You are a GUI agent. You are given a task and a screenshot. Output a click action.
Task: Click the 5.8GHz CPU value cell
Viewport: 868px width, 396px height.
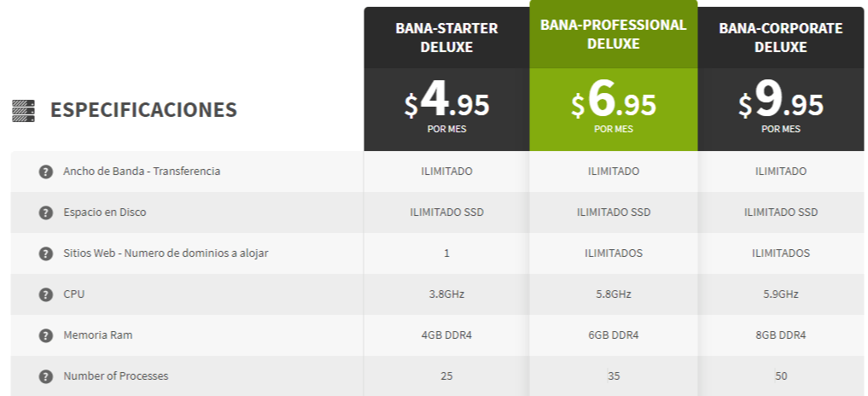click(614, 294)
